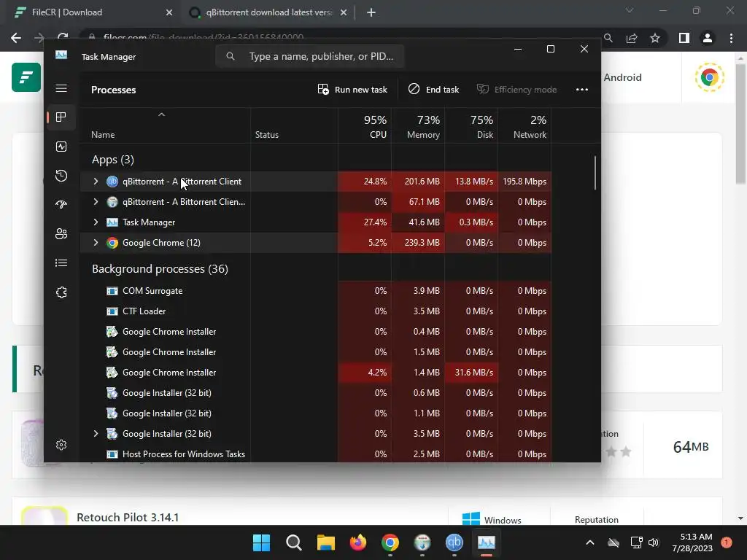This screenshot has width=747, height=560.
Task: Open File Explorer from taskbar
Action: [x=326, y=542]
